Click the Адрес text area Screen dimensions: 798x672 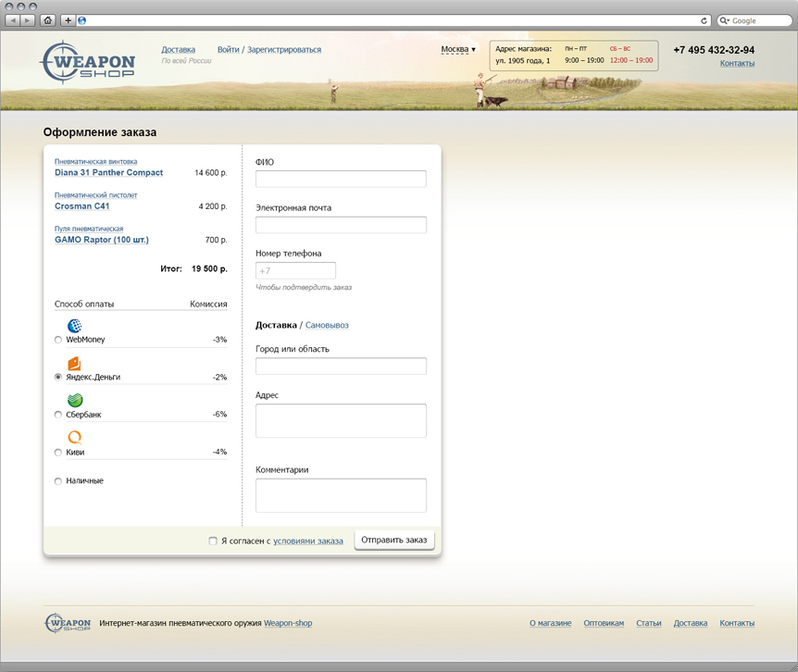pos(341,421)
